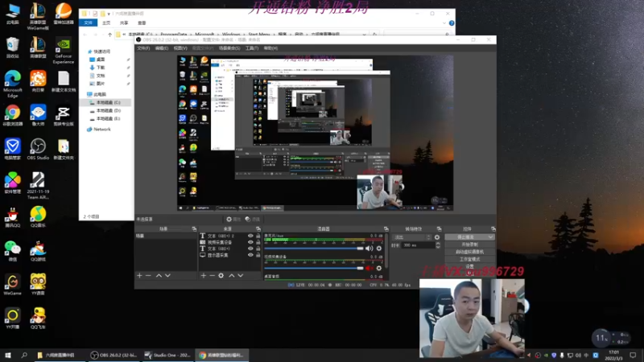644x362 pixels.
Task: Open the OBS 编辑(E) menu
Action: click(x=162, y=48)
